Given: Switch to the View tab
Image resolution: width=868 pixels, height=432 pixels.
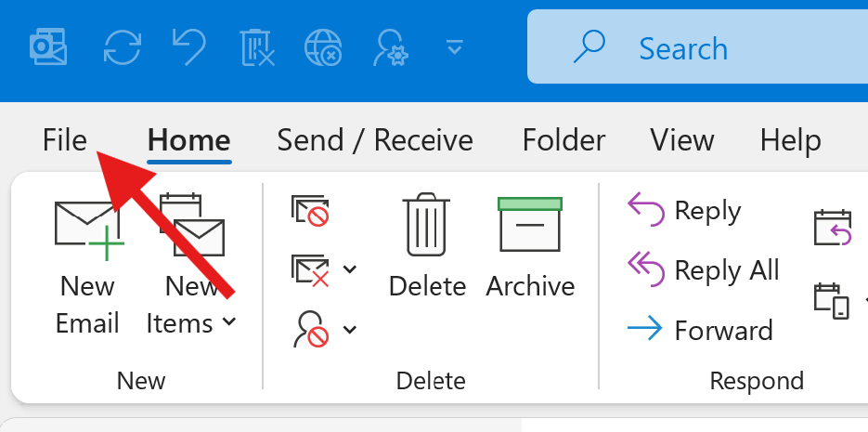Looking at the screenshot, I should click(682, 140).
